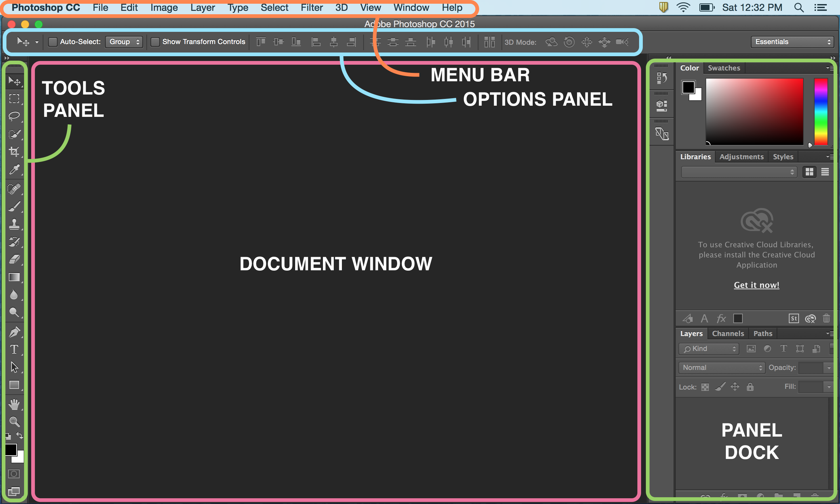The height and width of the screenshot is (504, 840).
Task: Open the Auto-Select Group dropdown
Action: pos(124,41)
